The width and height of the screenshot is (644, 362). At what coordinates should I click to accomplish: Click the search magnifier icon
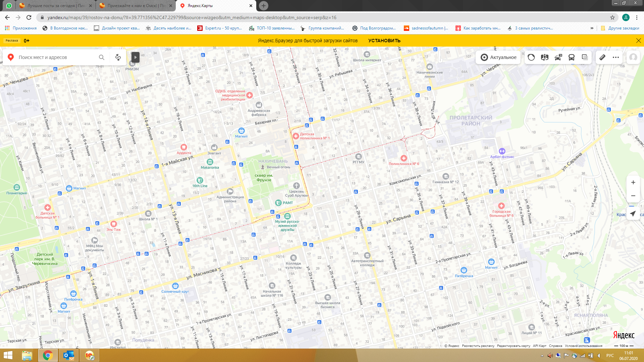102,57
